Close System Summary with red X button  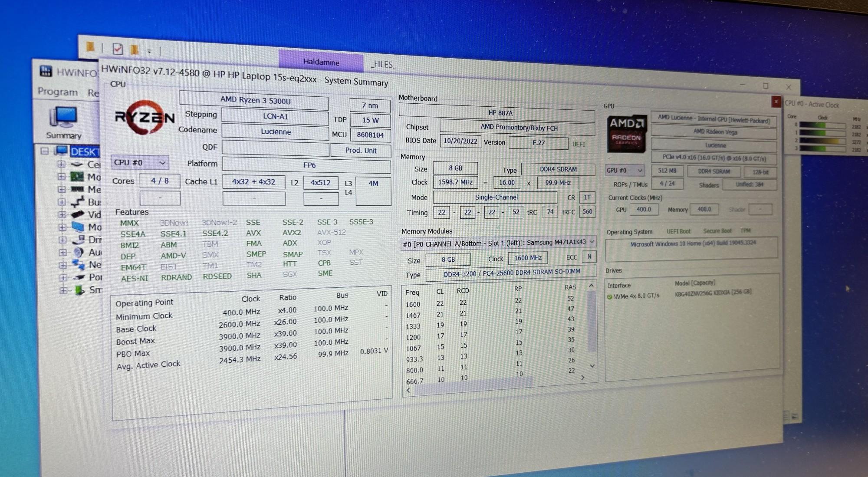(776, 102)
